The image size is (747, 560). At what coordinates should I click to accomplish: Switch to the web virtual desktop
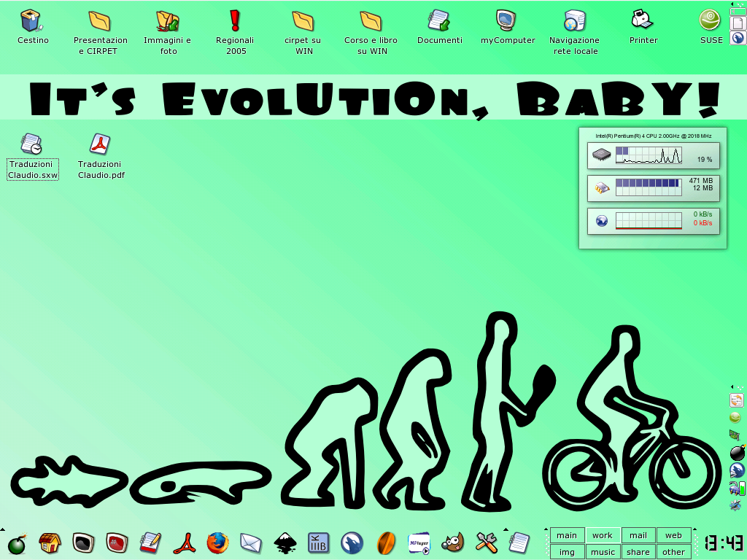click(x=673, y=535)
